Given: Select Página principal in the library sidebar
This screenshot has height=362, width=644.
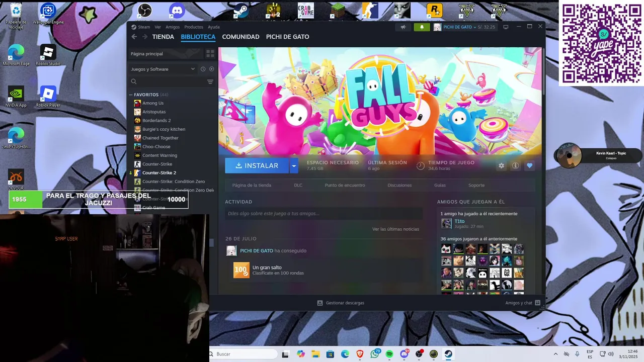Looking at the screenshot, I should [x=166, y=54].
